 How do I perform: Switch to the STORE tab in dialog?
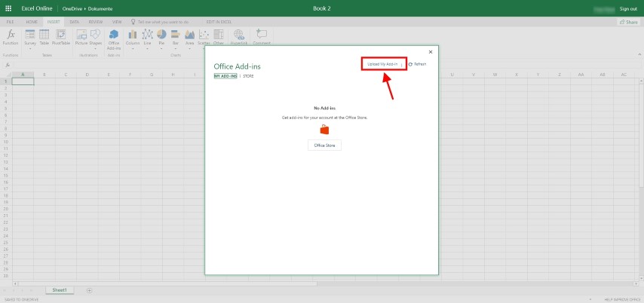coord(248,76)
